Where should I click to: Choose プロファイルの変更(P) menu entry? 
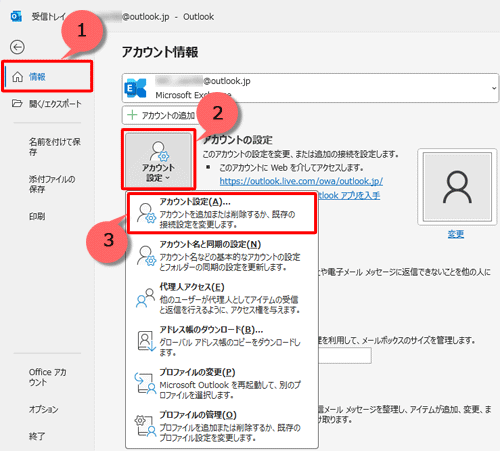point(222,384)
